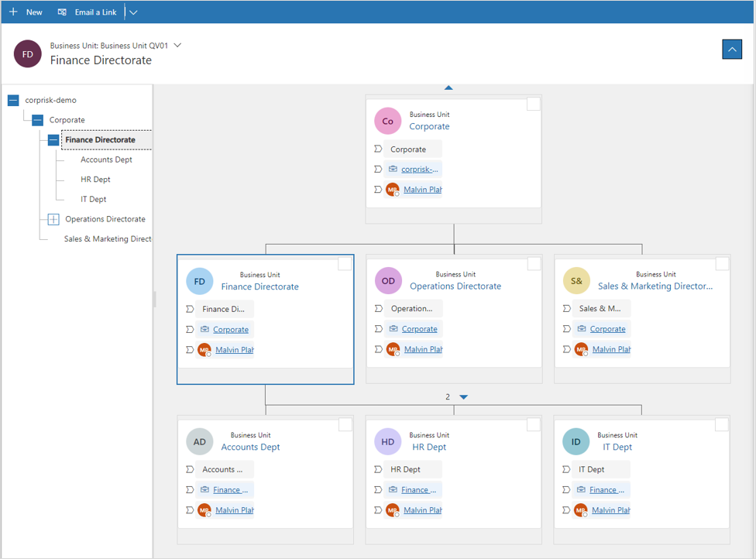Open the IT Dept card title link
Screen dimensions: 756x559
pos(617,448)
